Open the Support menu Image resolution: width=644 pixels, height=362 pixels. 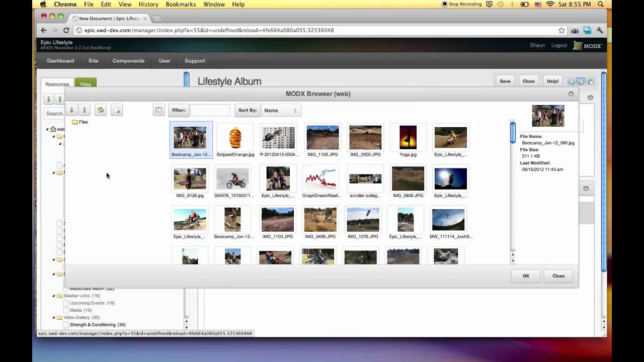click(195, 61)
